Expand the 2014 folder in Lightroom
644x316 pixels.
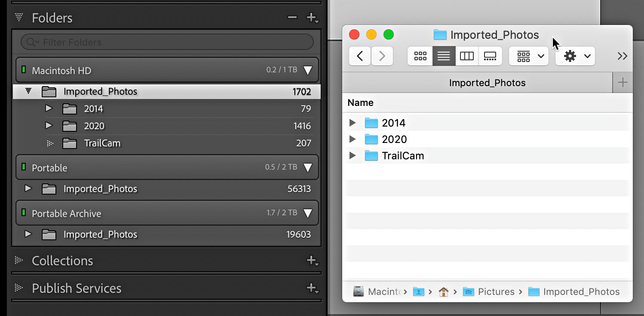49,108
